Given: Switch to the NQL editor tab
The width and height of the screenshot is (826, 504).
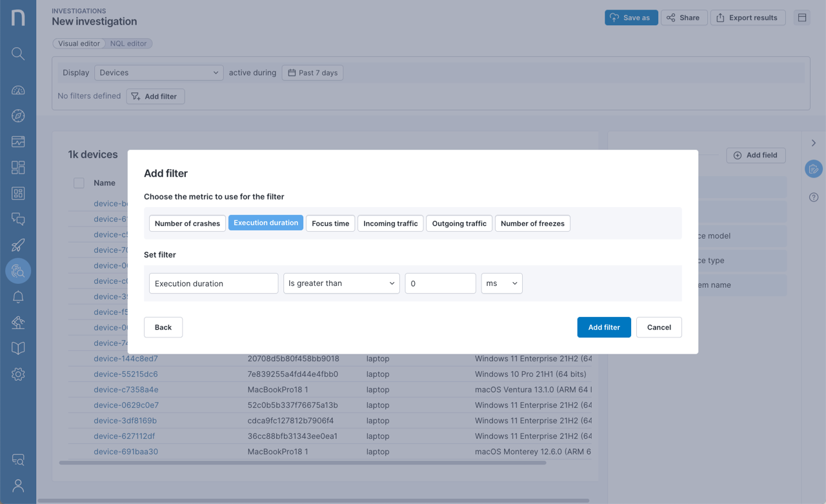Looking at the screenshot, I should [128, 43].
